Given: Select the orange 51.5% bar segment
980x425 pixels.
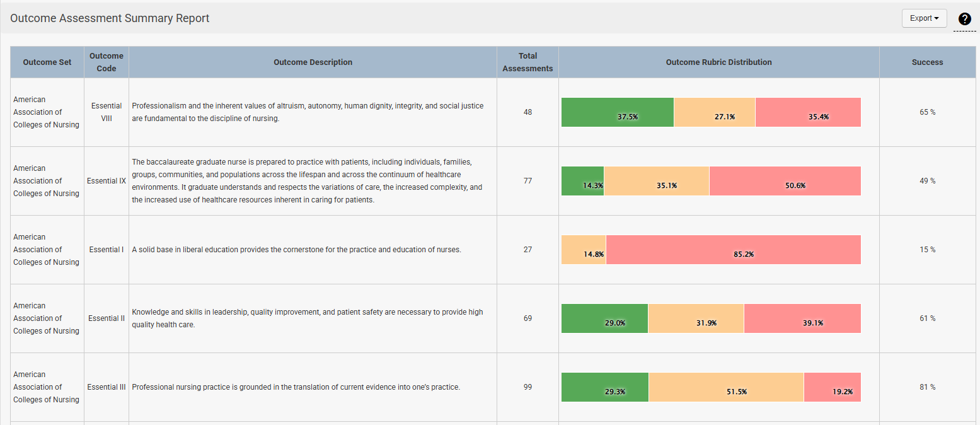Looking at the screenshot, I should pos(726,387).
